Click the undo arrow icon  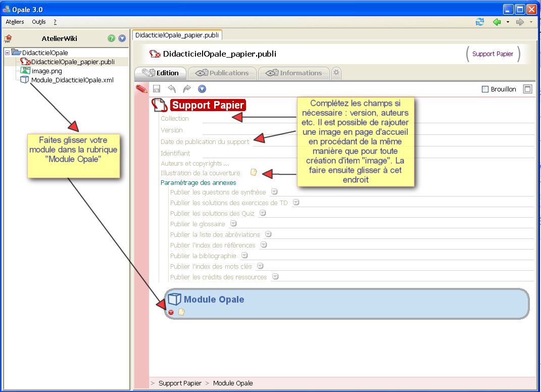(172, 89)
